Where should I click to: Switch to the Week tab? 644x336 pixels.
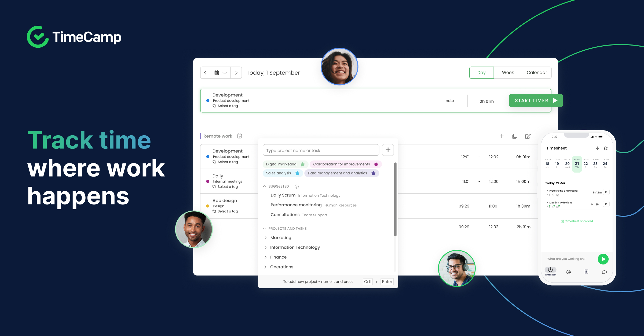click(x=508, y=72)
